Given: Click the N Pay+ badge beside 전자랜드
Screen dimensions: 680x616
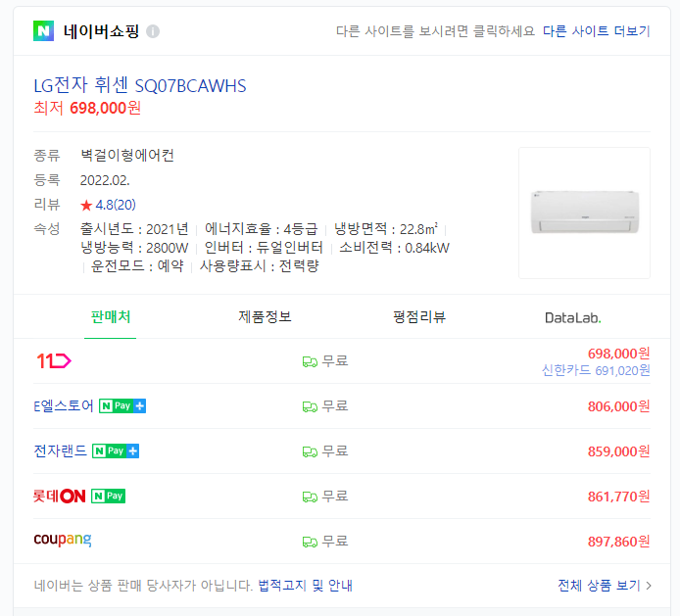Looking at the screenshot, I should (116, 451).
